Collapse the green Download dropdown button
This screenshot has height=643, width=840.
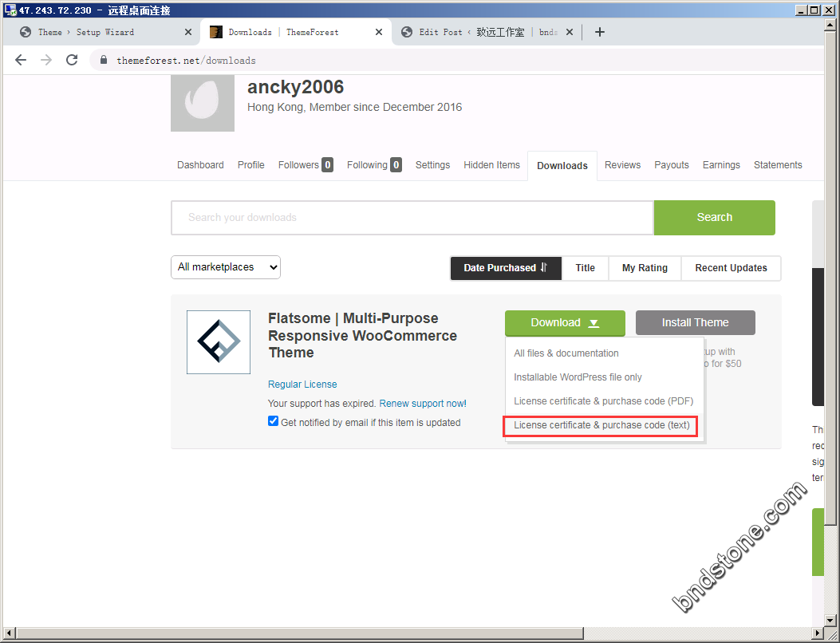tap(565, 322)
